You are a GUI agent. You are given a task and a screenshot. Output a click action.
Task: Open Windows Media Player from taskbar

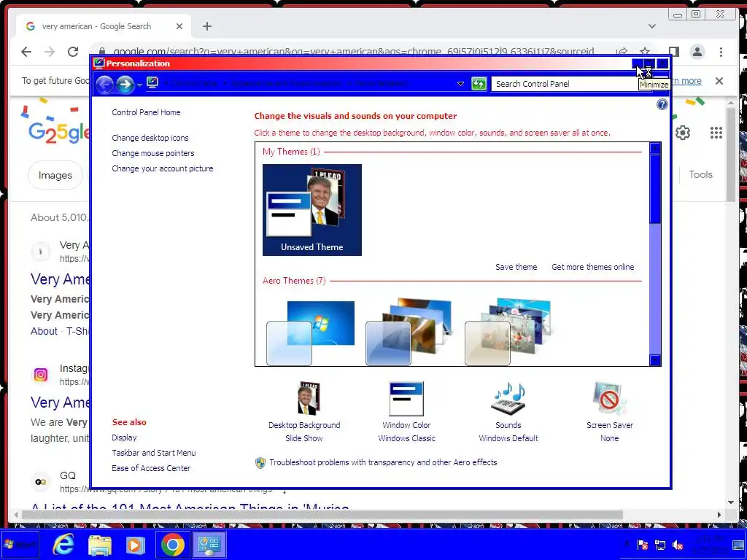point(135,545)
